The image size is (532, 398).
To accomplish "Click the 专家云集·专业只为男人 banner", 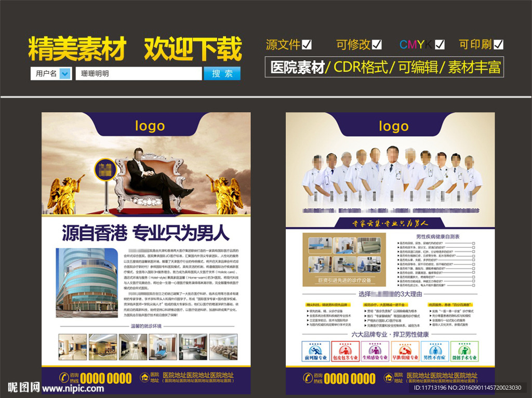I will point(390,223).
